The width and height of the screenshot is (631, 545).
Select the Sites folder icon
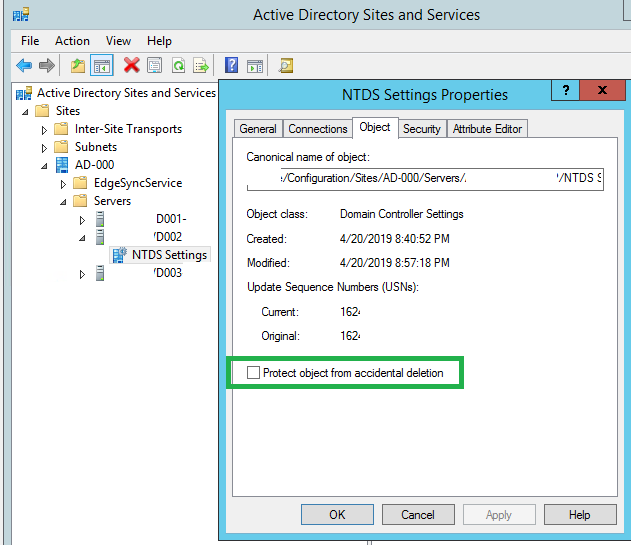[42, 111]
